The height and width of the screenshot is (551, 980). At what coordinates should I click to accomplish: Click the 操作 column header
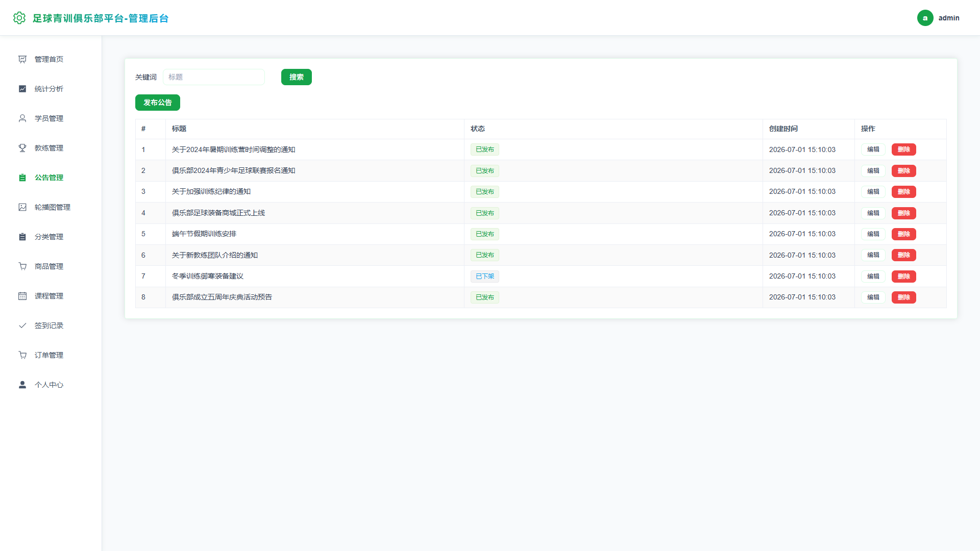pyautogui.click(x=868, y=129)
